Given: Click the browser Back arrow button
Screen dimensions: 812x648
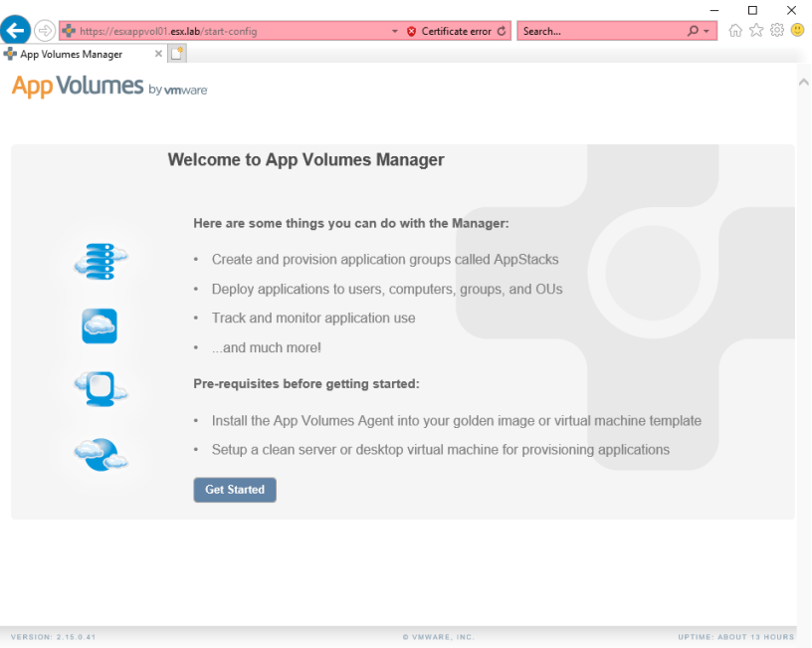Looking at the screenshot, I should [x=15, y=30].
